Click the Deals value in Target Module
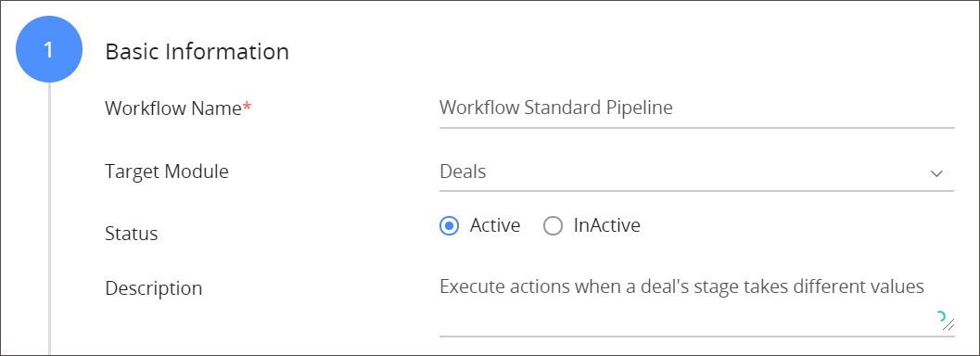Screen dimensions: 980x356 [464, 172]
